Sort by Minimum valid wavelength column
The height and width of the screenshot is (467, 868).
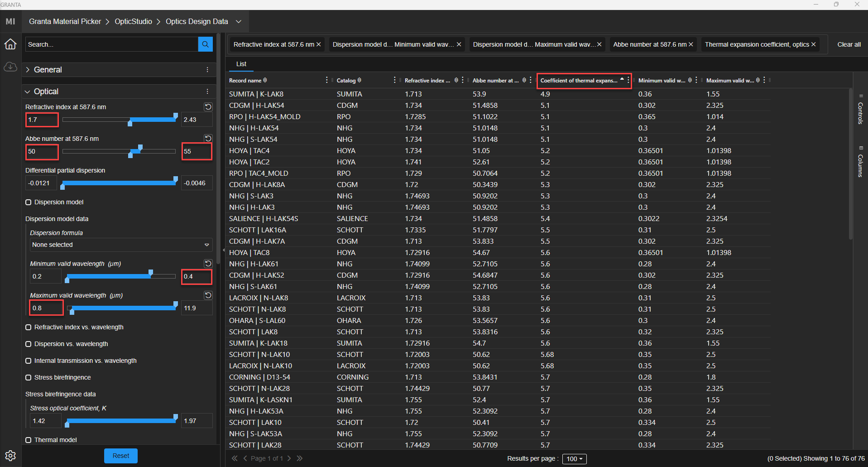point(690,80)
